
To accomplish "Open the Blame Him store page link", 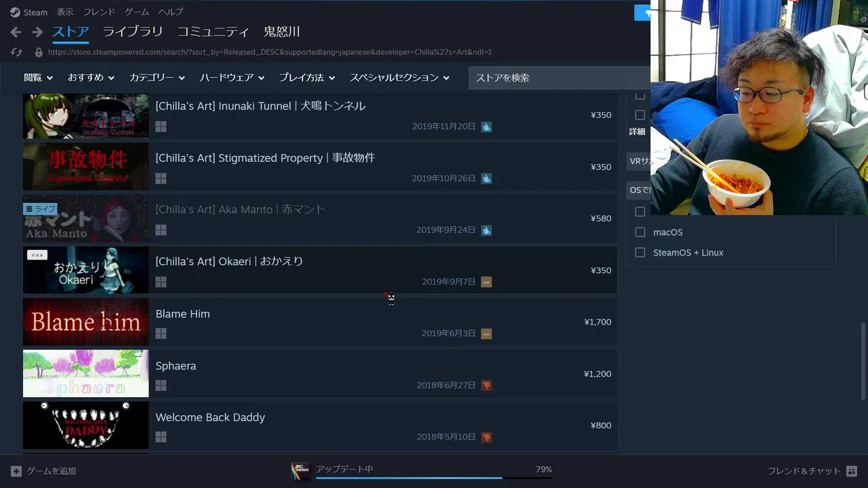I will click(x=182, y=314).
